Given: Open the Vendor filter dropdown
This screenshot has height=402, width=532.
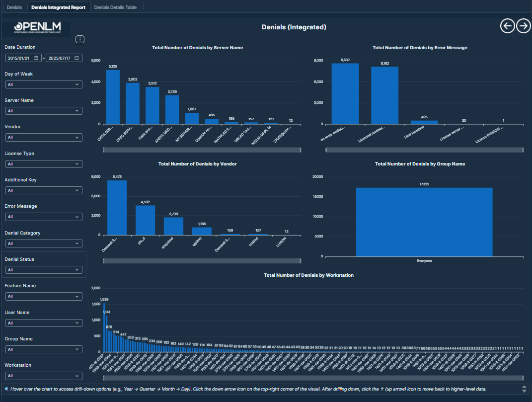Looking at the screenshot, I should tap(43, 137).
